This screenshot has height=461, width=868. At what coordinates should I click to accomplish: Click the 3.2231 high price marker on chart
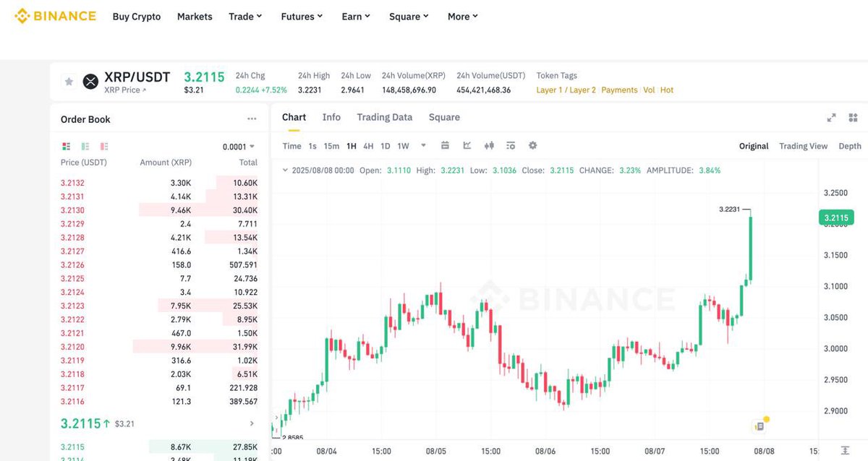[730, 210]
